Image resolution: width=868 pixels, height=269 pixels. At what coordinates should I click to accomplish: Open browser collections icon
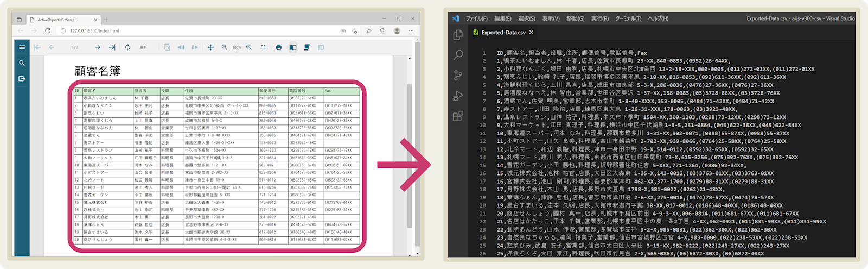coord(383,31)
